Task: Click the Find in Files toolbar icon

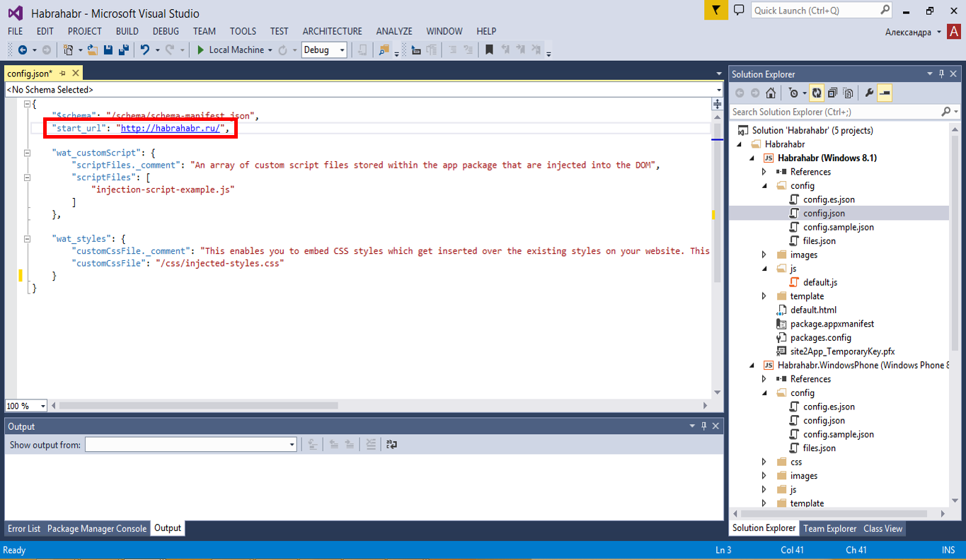Action: pyautogui.click(x=384, y=50)
